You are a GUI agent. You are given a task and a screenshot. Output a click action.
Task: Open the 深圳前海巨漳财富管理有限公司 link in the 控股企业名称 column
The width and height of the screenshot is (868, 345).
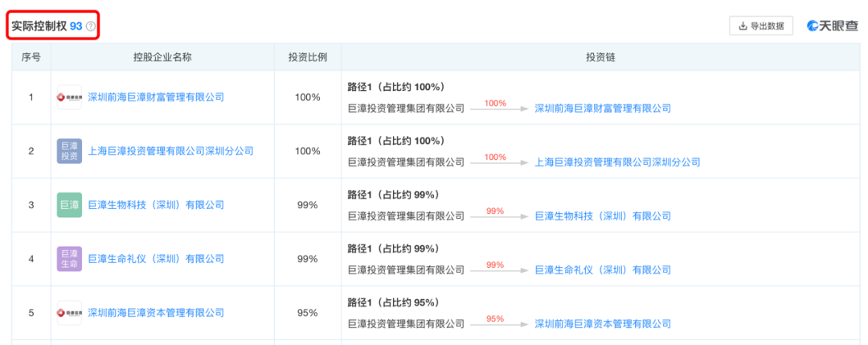pos(155,97)
